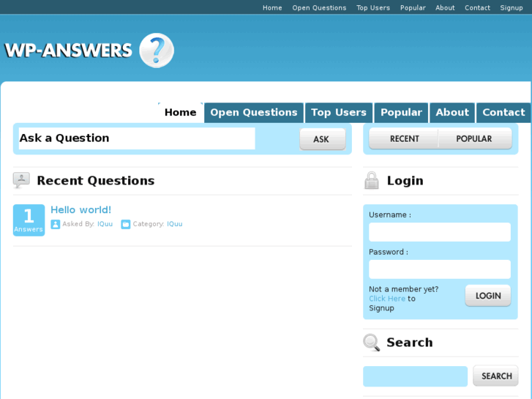Click the LOGIN button
The height and width of the screenshot is (399, 532).
click(488, 296)
